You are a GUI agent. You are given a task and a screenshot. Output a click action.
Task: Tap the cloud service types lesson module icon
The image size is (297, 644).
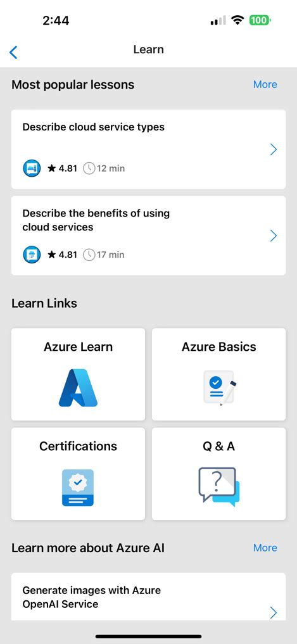coord(32,168)
